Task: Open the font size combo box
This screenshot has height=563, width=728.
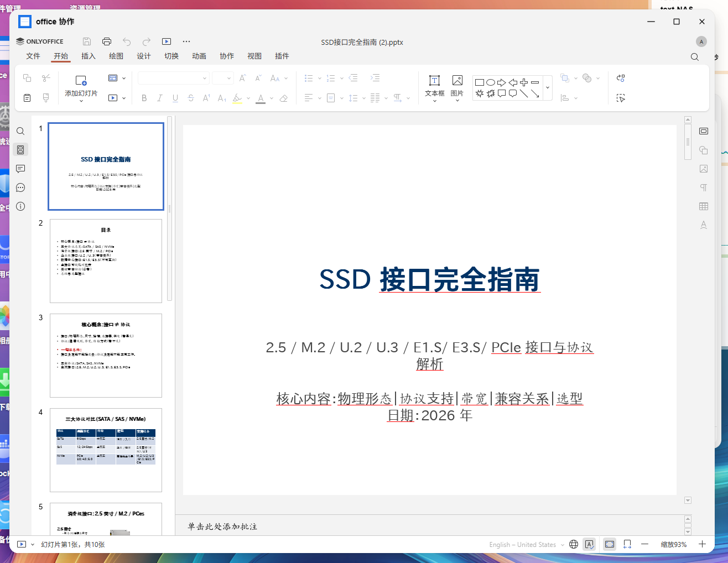Action: pos(222,78)
